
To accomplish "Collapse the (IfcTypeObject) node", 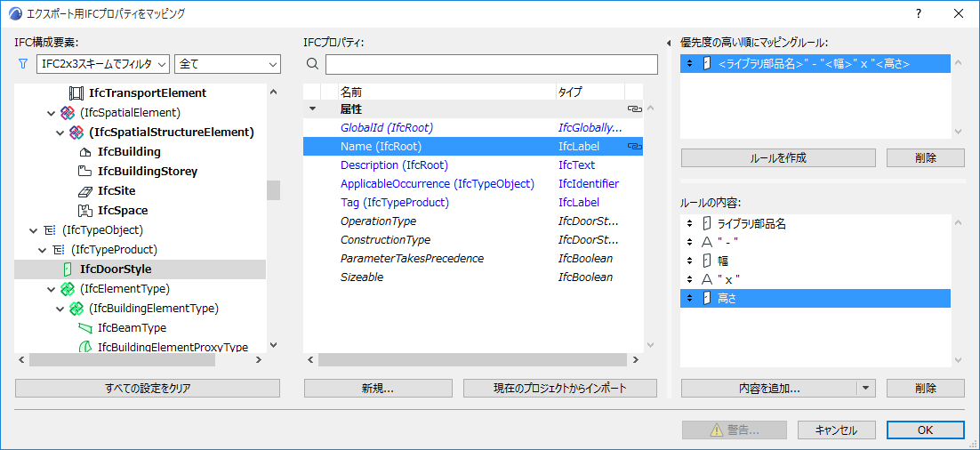I will coord(33,230).
